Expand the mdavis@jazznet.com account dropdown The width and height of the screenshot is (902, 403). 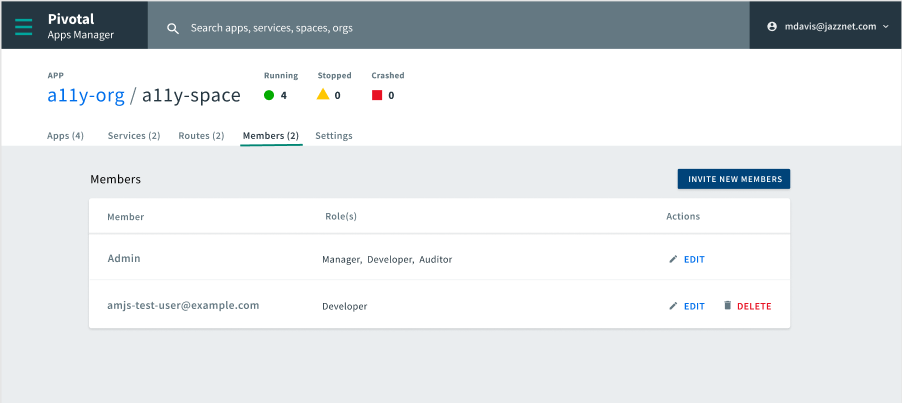[885, 27]
